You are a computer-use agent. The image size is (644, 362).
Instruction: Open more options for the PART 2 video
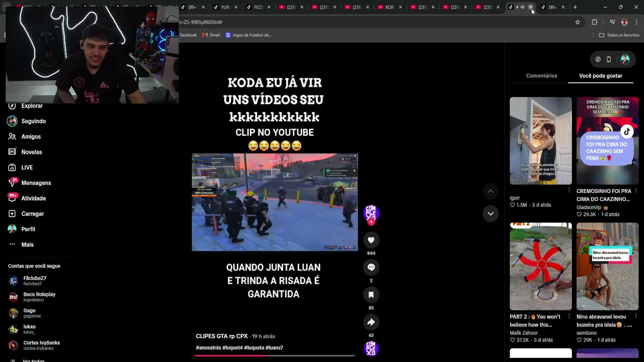point(569,316)
